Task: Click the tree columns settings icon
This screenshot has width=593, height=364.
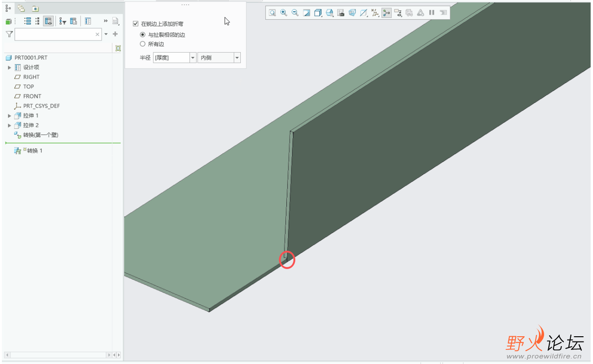Action: tap(73, 21)
